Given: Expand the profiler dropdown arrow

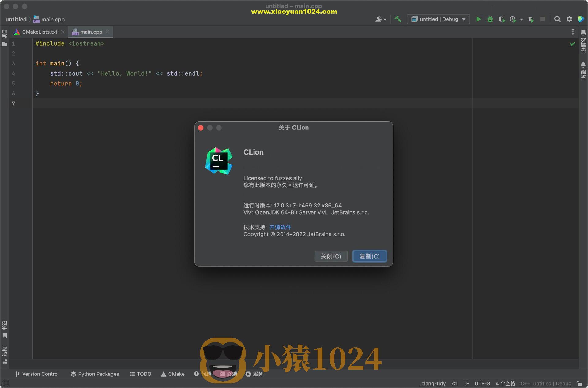Looking at the screenshot, I should (521, 19).
